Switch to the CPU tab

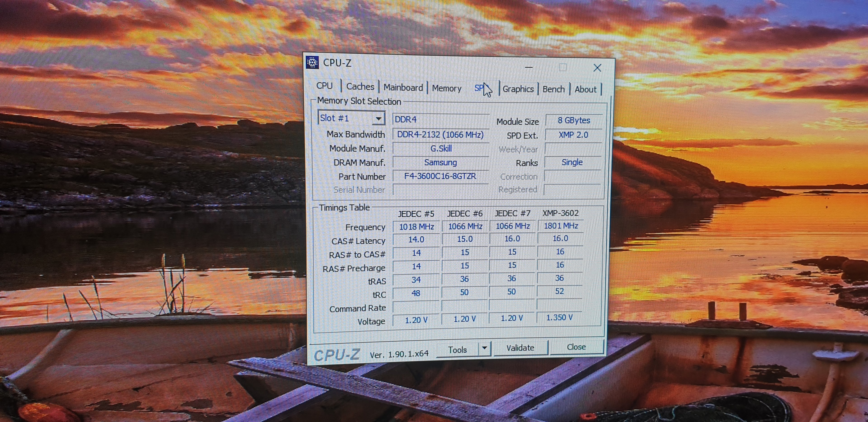click(325, 86)
